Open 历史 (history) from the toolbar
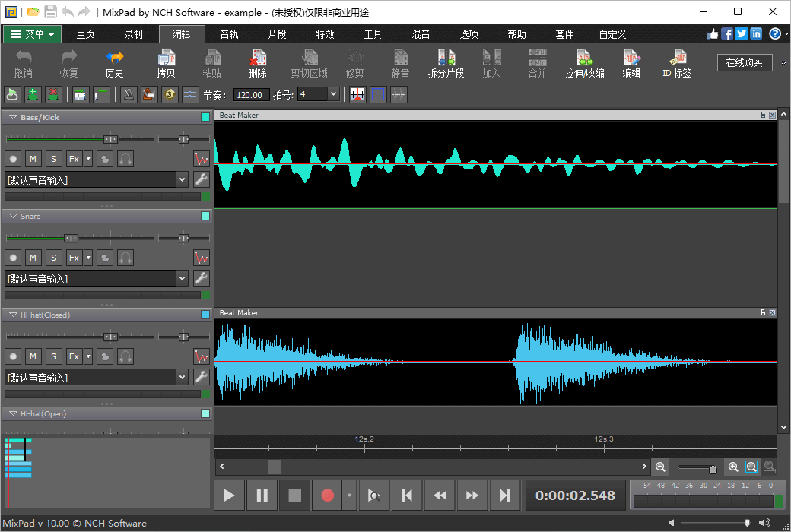 pyautogui.click(x=115, y=63)
